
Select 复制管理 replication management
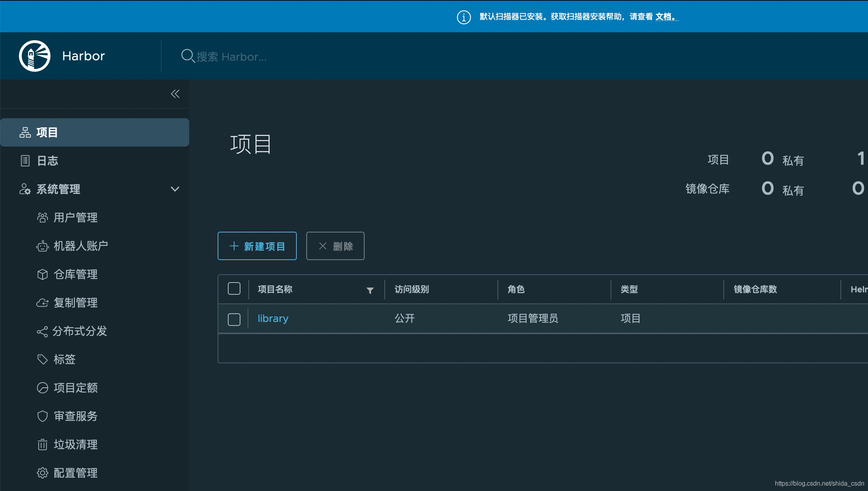[x=75, y=302]
